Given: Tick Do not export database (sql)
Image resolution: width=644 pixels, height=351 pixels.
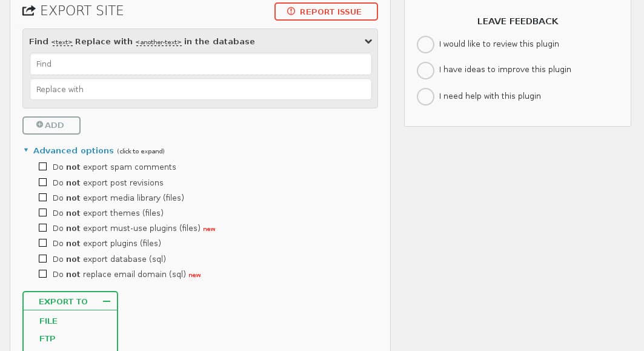Looking at the screenshot, I should 43,258.
